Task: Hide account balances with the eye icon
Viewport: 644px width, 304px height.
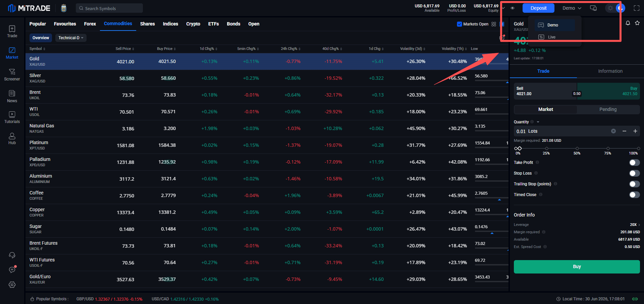Action: point(513,8)
